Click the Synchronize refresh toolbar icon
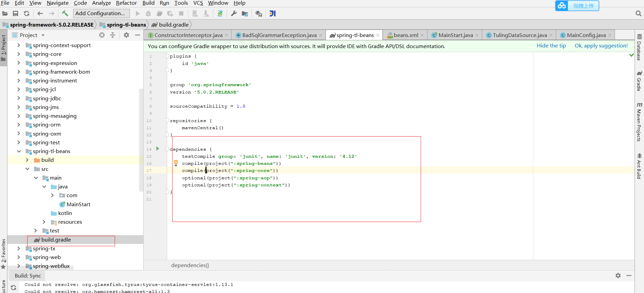Screen dimensions: 644x293 click(x=27, y=13)
